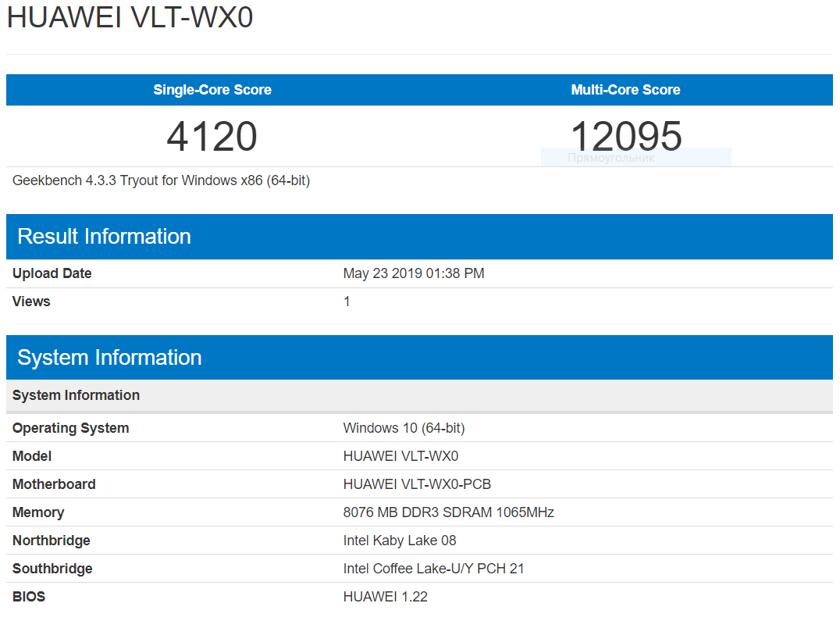Select the BIOS value HUAWEI 1.22
The image size is (840, 621).
coord(385,597)
